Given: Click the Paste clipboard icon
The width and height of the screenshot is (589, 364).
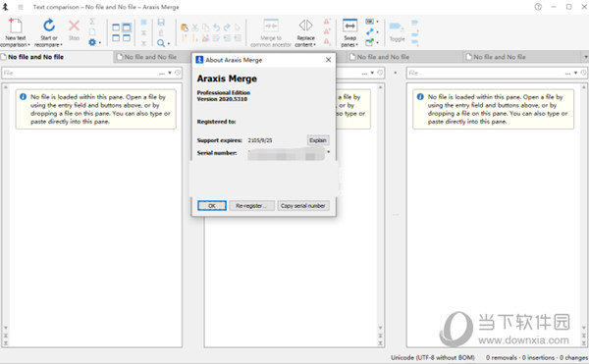Looking at the screenshot, I should (x=185, y=27).
